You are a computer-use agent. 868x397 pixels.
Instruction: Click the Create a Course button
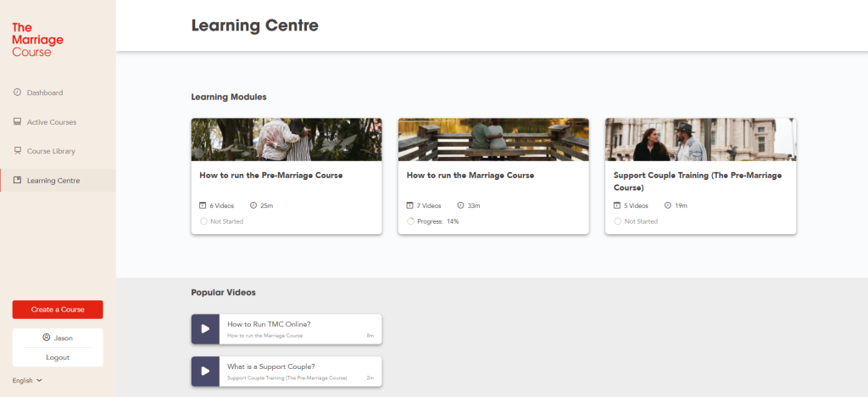click(58, 310)
